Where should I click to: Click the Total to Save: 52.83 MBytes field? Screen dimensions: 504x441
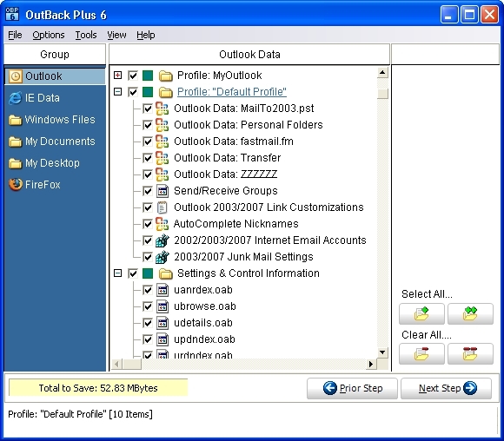coord(98,388)
